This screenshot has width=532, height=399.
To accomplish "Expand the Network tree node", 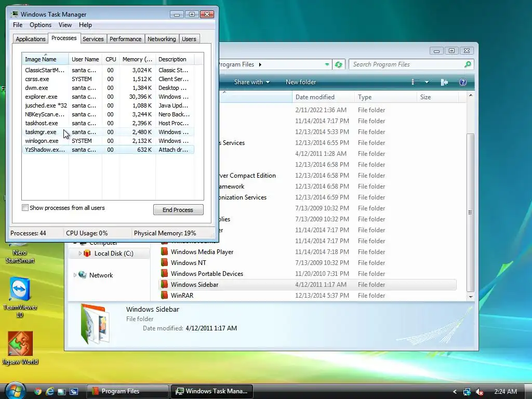I will click(x=75, y=275).
